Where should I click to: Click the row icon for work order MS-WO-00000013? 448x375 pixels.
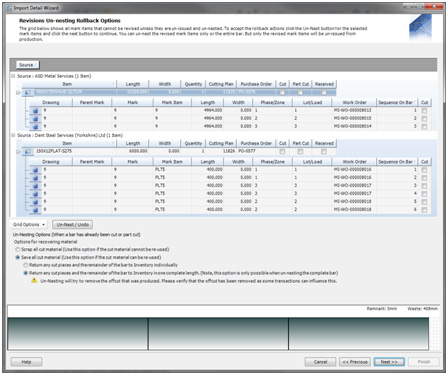(x=35, y=110)
